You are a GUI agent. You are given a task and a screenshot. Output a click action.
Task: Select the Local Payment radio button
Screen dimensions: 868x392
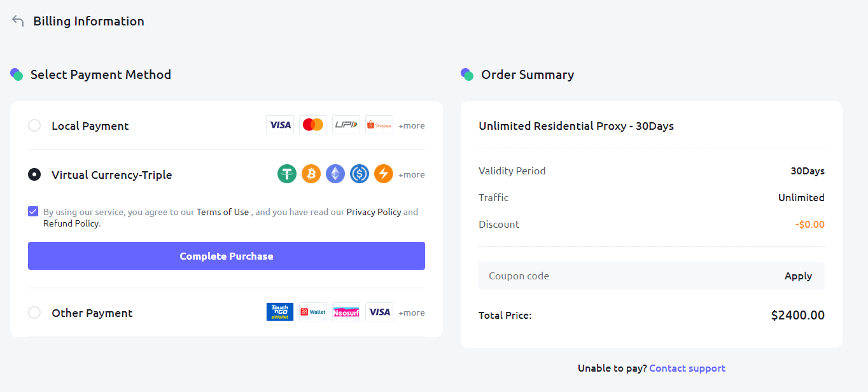[x=34, y=125]
